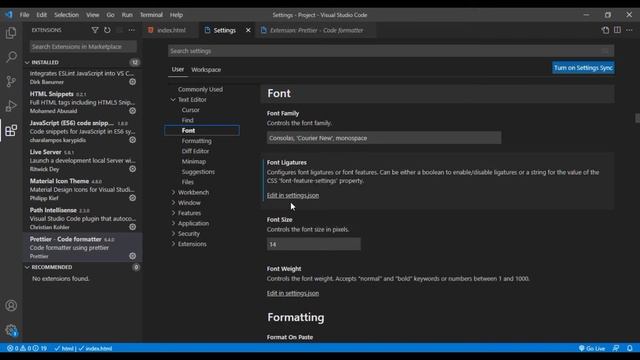Image resolution: width=640 pixels, height=360 pixels.
Task: Manage gear for HTML Snippets extension
Action: [133, 111]
